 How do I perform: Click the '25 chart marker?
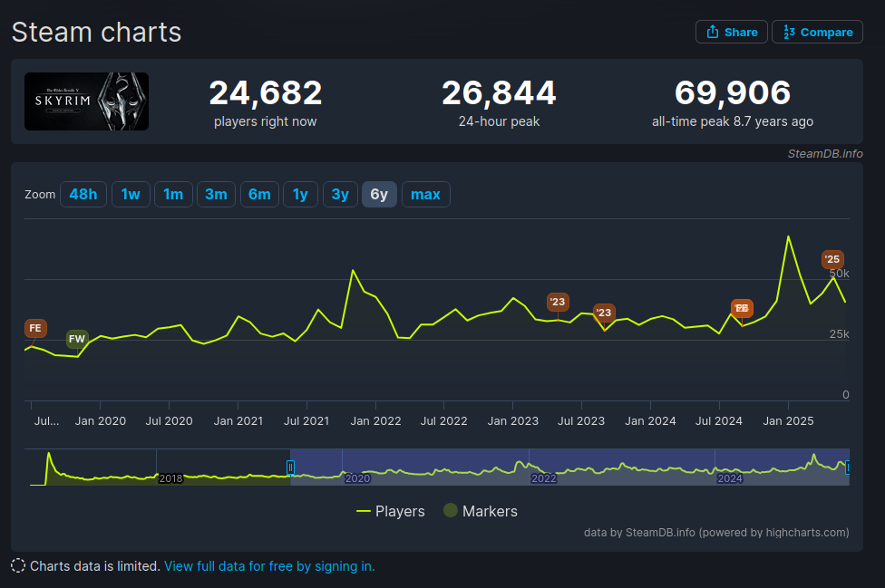(x=832, y=259)
